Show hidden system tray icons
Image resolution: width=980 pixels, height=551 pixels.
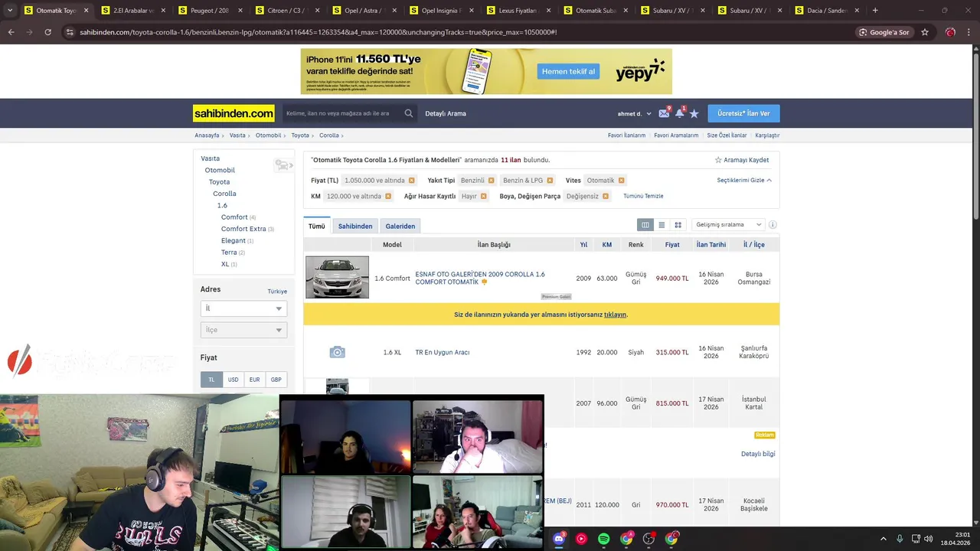click(883, 539)
